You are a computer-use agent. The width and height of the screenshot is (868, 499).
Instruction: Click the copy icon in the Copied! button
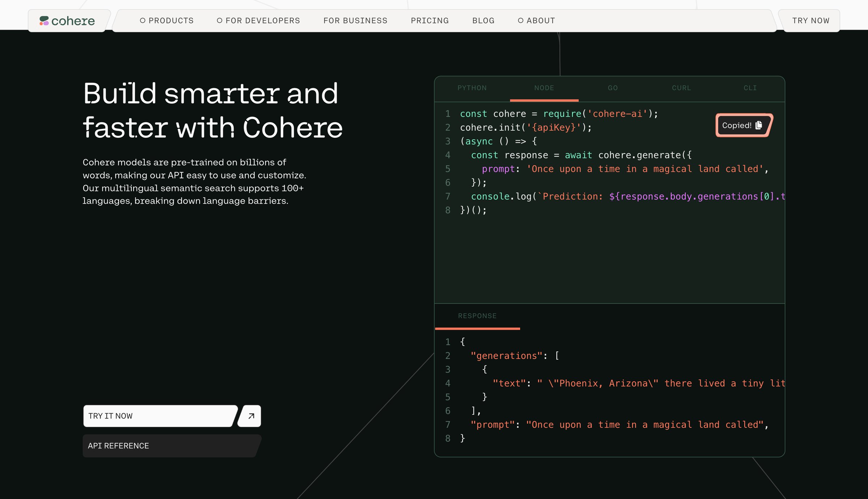click(x=759, y=125)
